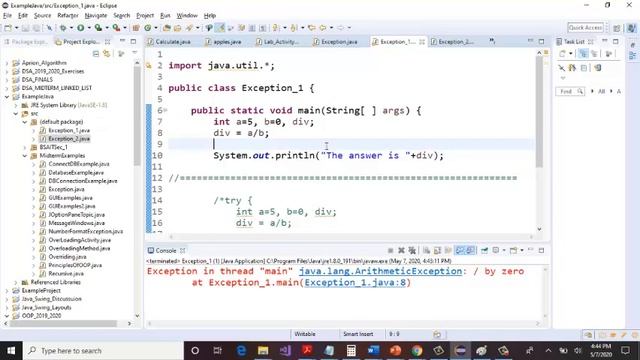This screenshot has width=640, height=360.
Task: Toggle Show Console on Standard Error
Action: click(470, 250)
